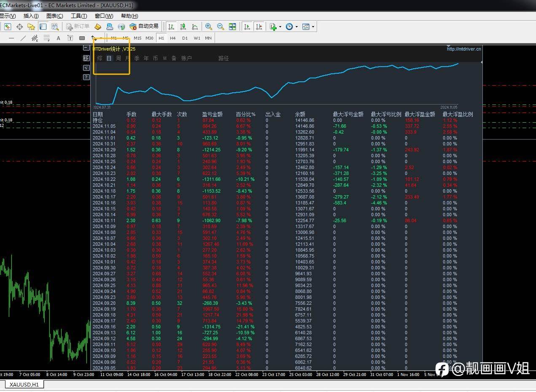Click the tile windows grid icon
This screenshot has width=536, height=392.
232,27
